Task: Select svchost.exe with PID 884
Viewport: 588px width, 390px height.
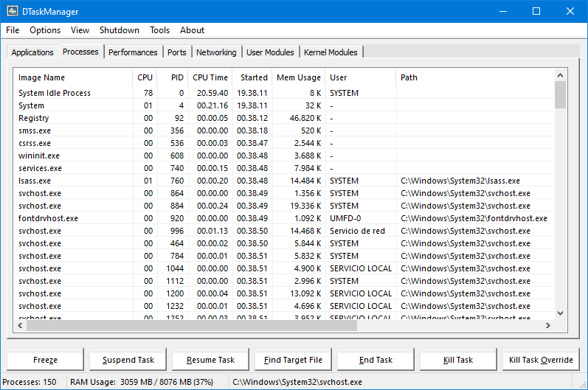Action: (x=284, y=206)
